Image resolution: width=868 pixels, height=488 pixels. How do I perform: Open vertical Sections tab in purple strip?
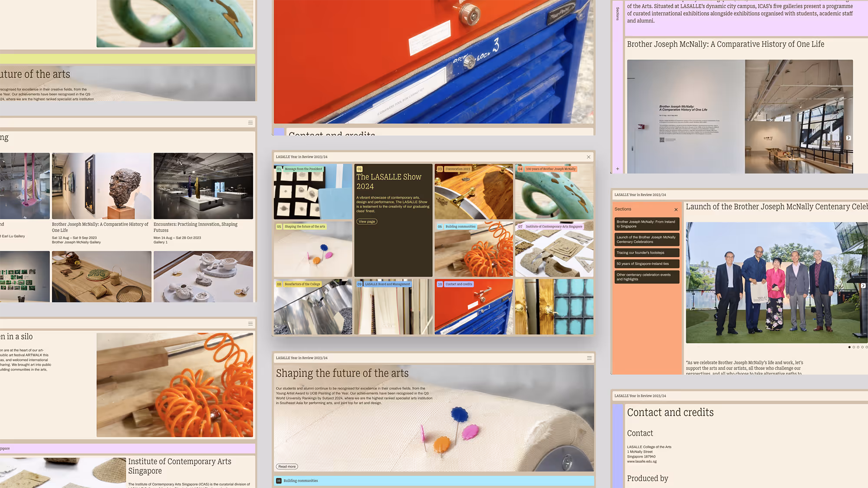[x=618, y=14]
